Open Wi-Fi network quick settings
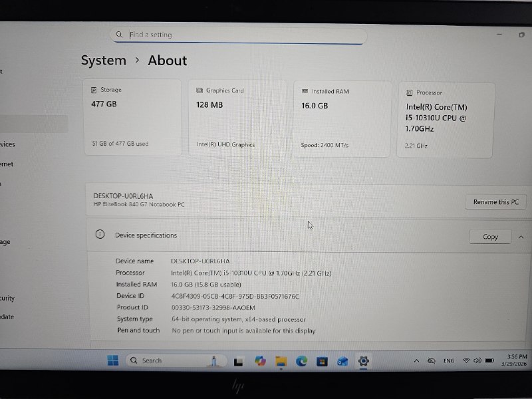Image resolution: width=532 pixels, height=399 pixels. point(467,360)
